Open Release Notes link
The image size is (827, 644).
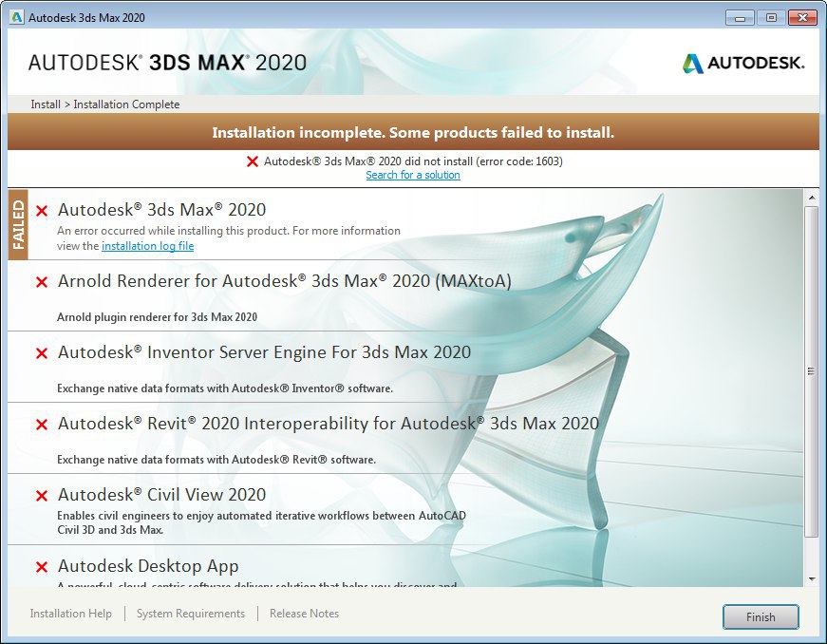305,614
